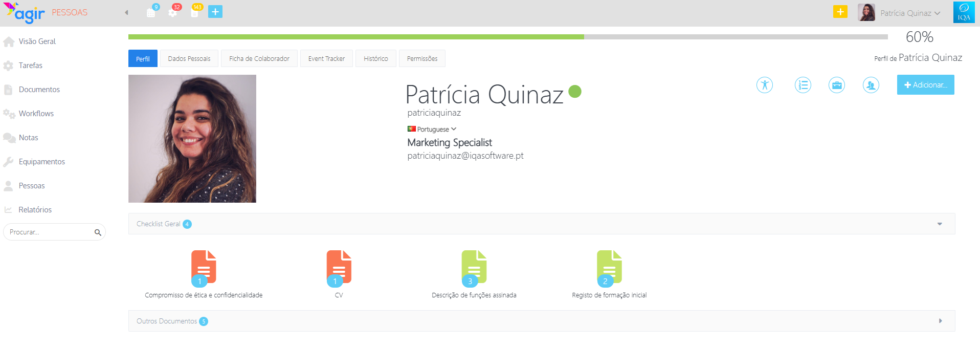Click the Pessoas person icon

[8, 186]
